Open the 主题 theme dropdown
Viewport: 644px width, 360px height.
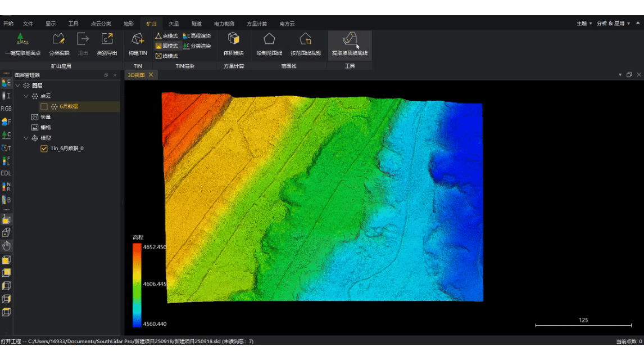tap(584, 24)
